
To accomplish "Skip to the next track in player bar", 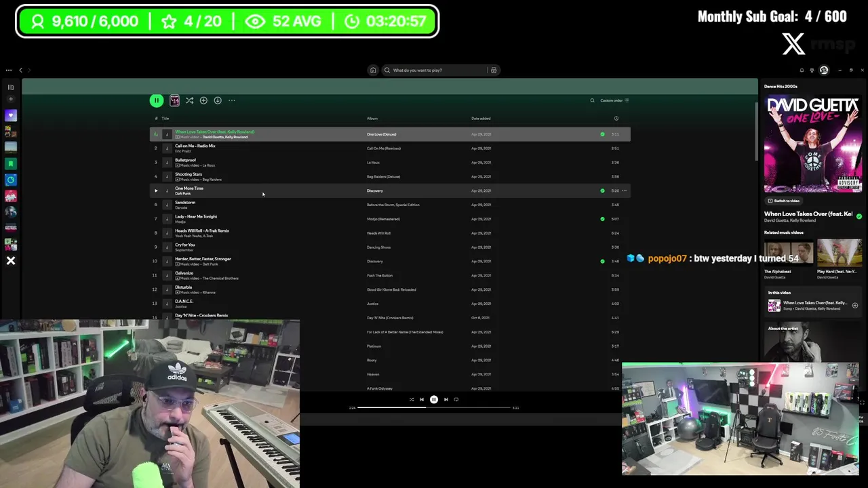I will click(446, 399).
